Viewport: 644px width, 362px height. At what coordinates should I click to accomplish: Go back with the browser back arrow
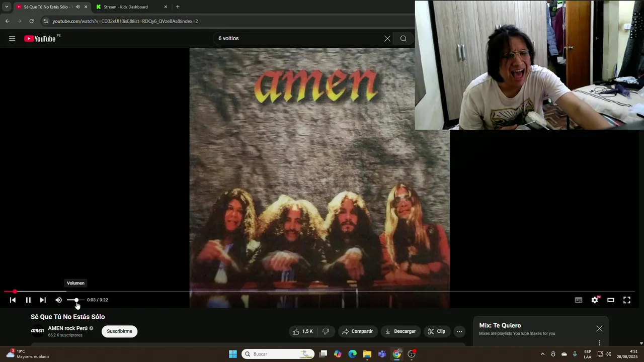7,21
